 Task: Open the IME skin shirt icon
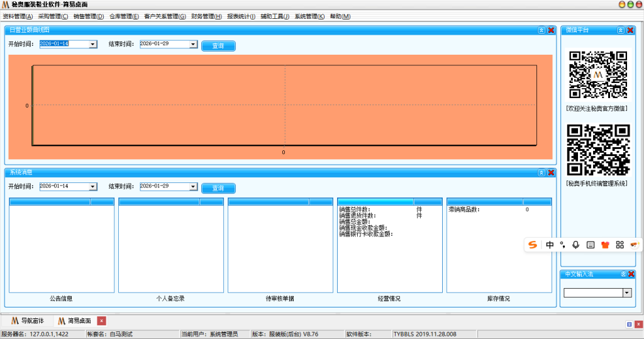coord(606,245)
